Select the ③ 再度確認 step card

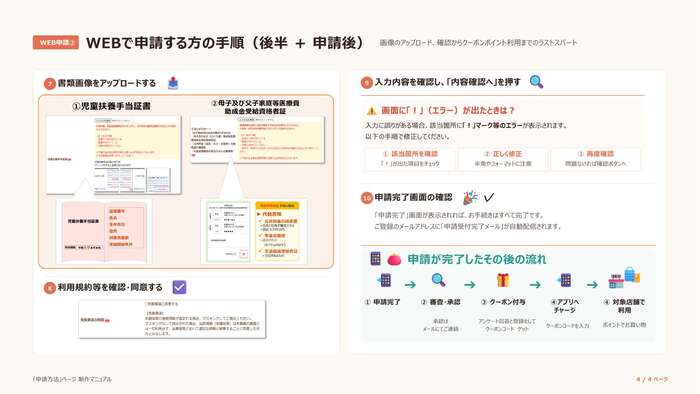[596, 159]
